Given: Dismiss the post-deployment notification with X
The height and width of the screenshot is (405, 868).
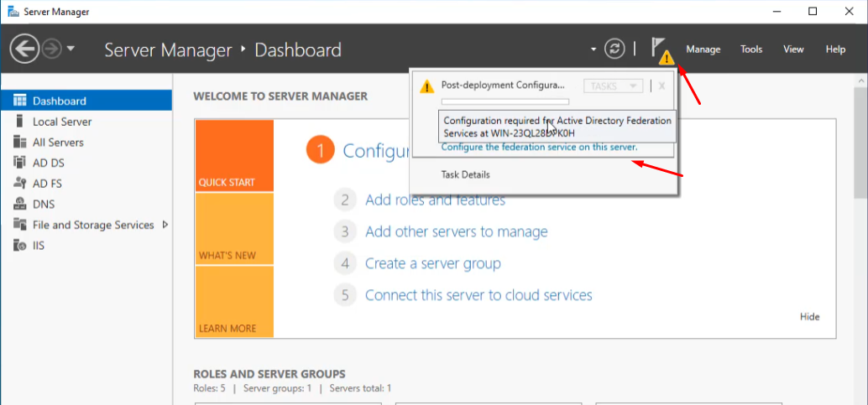Looking at the screenshot, I should click(661, 86).
